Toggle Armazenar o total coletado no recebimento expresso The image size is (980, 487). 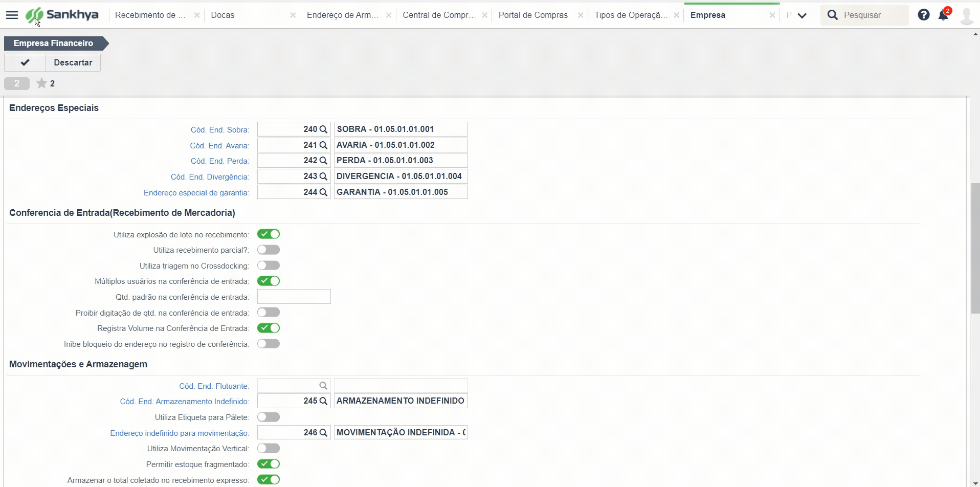269,480
